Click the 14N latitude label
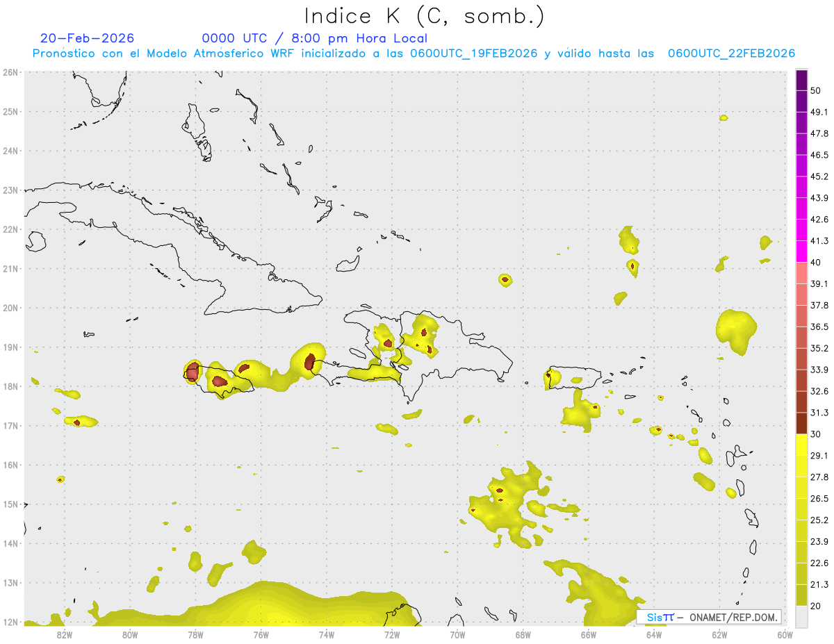This screenshot has height=644, width=834. click(x=10, y=544)
